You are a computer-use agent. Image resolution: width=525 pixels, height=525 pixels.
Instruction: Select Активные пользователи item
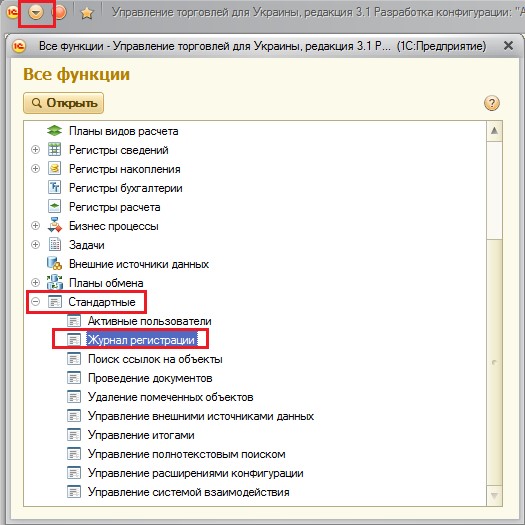click(x=150, y=321)
